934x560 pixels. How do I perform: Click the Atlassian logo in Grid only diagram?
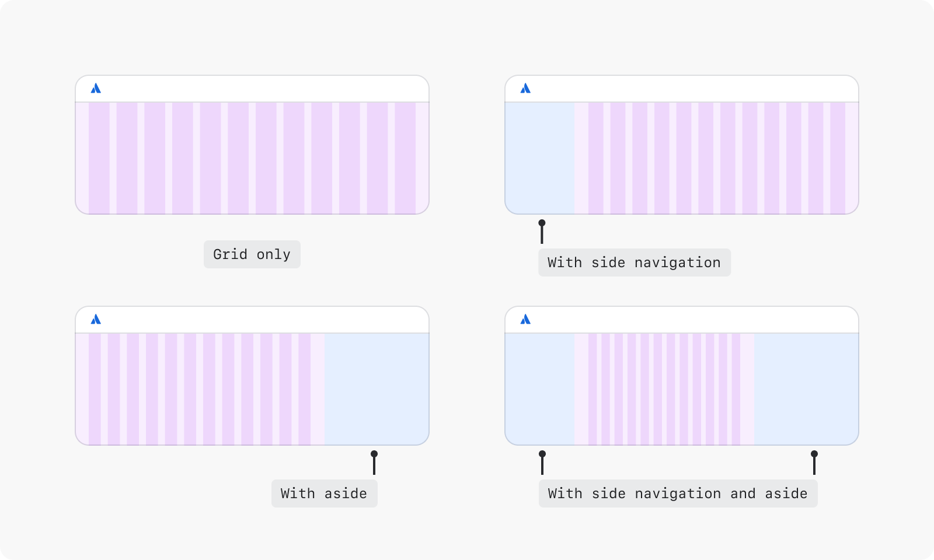(x=96, y=88)
